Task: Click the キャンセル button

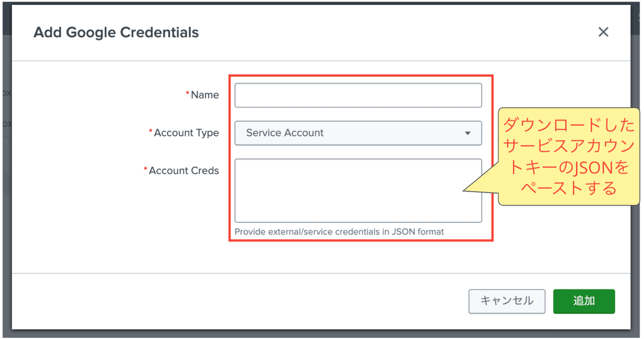Action: coord(507,301)
